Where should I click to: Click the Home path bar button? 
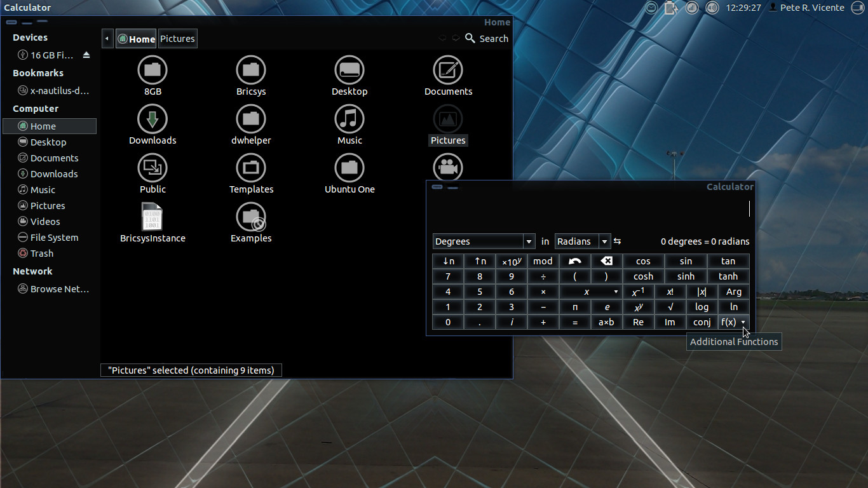coord(136,39)
